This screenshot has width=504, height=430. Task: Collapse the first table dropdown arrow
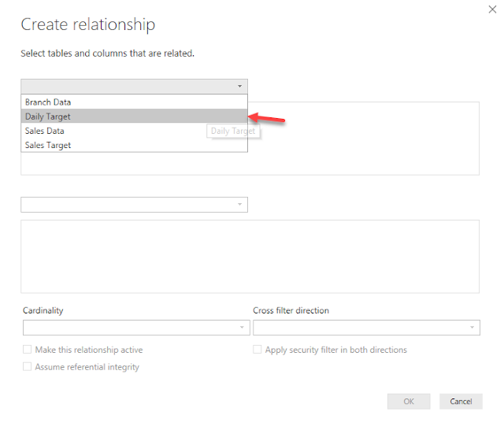tap(239, 87)
